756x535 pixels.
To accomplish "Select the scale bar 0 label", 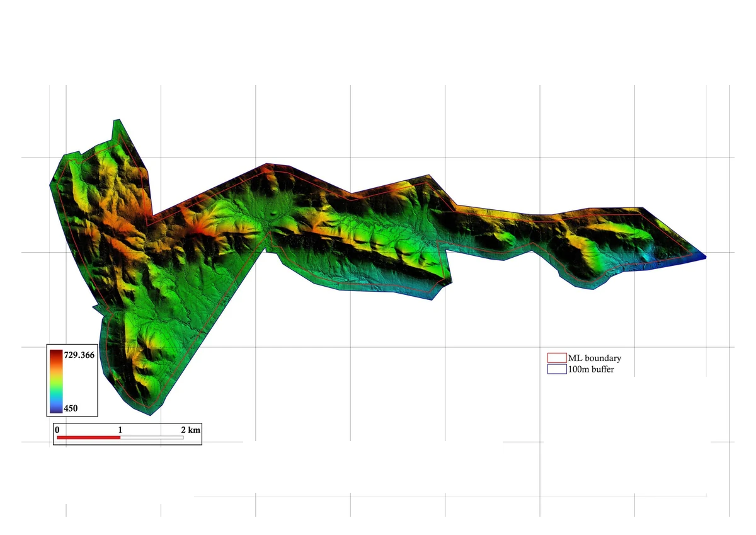I will coord(57,430).
